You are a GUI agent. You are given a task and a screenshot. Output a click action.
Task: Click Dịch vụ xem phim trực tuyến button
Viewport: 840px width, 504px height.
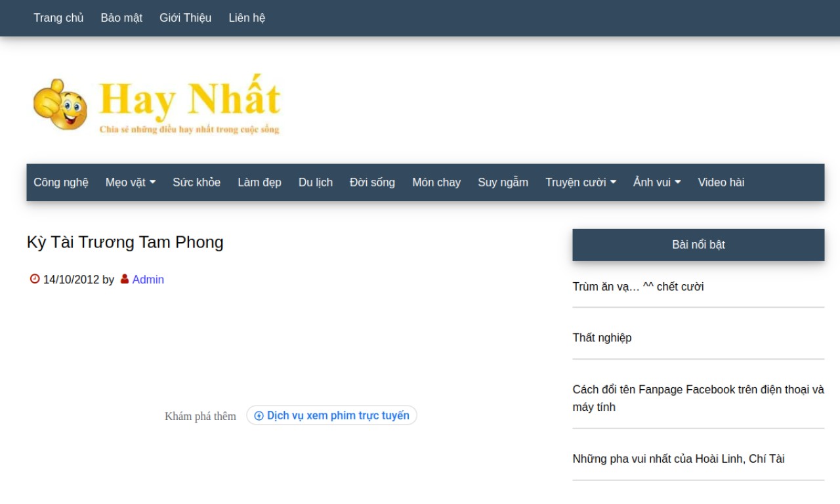click(x=331, y=415)
